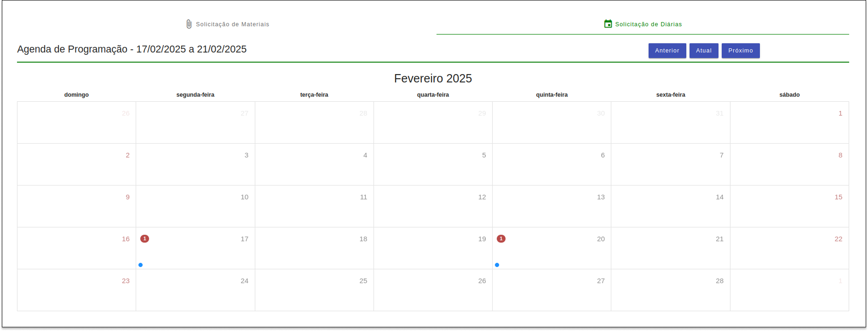
Task: Switch to the Solicitação de Diárias tab
Action: click(x=643, y=24)
